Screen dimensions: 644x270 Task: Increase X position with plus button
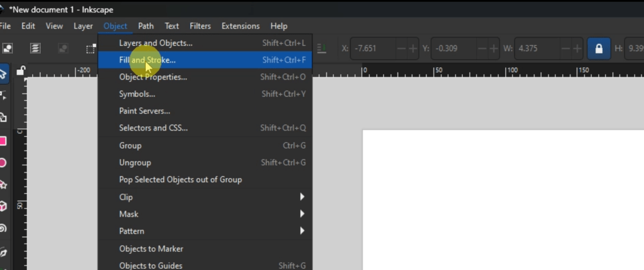(414, 48)
